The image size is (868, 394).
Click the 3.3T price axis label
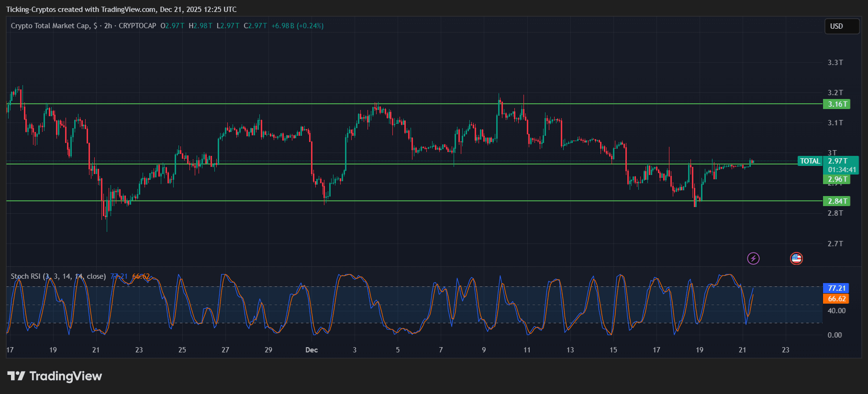[x=835, y=63]
